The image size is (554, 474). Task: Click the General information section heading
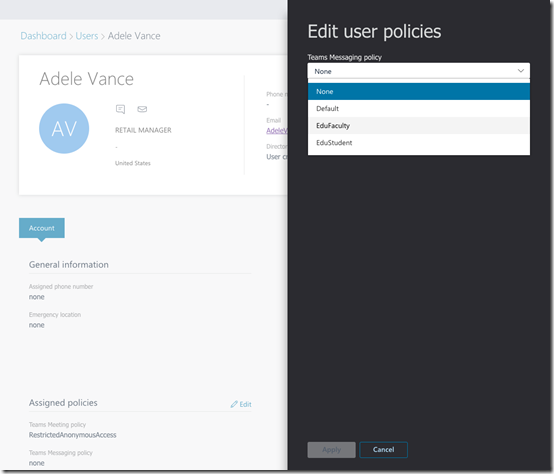[x=69, y=265]
